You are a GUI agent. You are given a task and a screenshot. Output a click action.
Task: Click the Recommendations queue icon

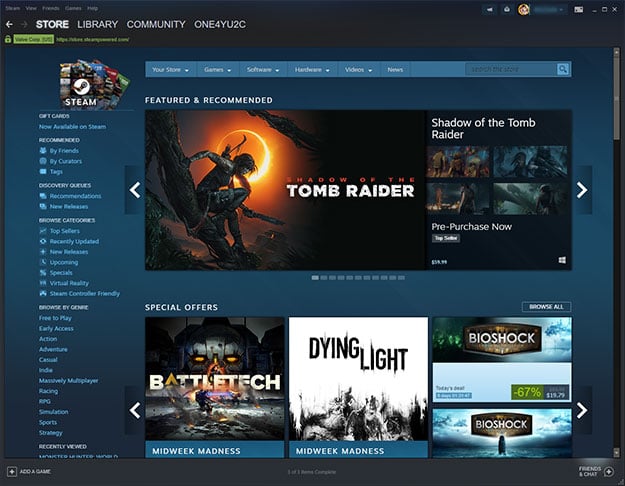(43, 196)
